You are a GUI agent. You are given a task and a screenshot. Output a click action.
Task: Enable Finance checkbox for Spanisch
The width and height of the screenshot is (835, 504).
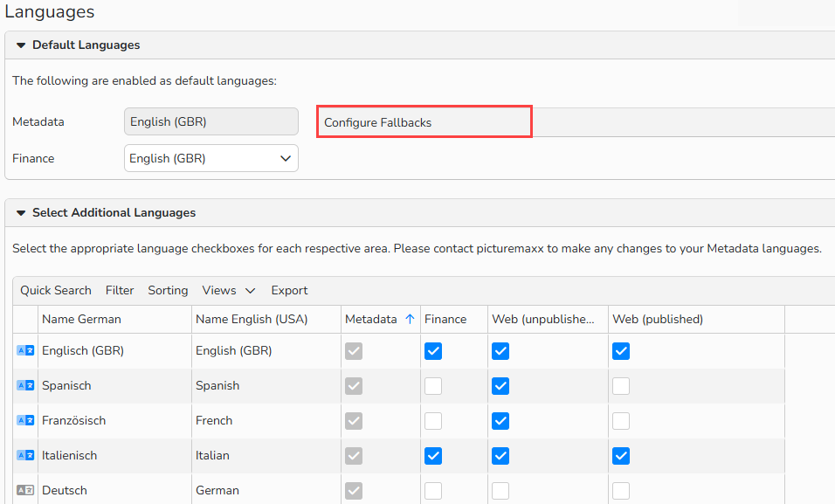[433, 386]
